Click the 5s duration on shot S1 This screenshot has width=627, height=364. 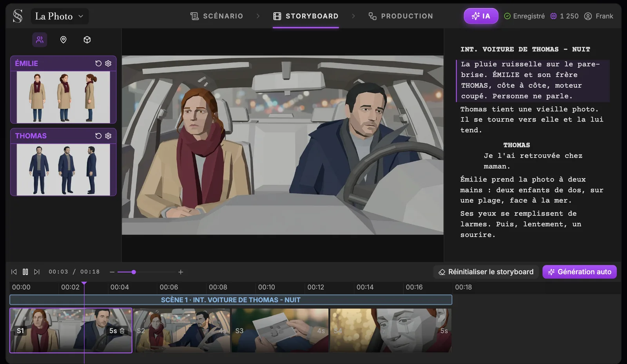[x=113, y=331]
